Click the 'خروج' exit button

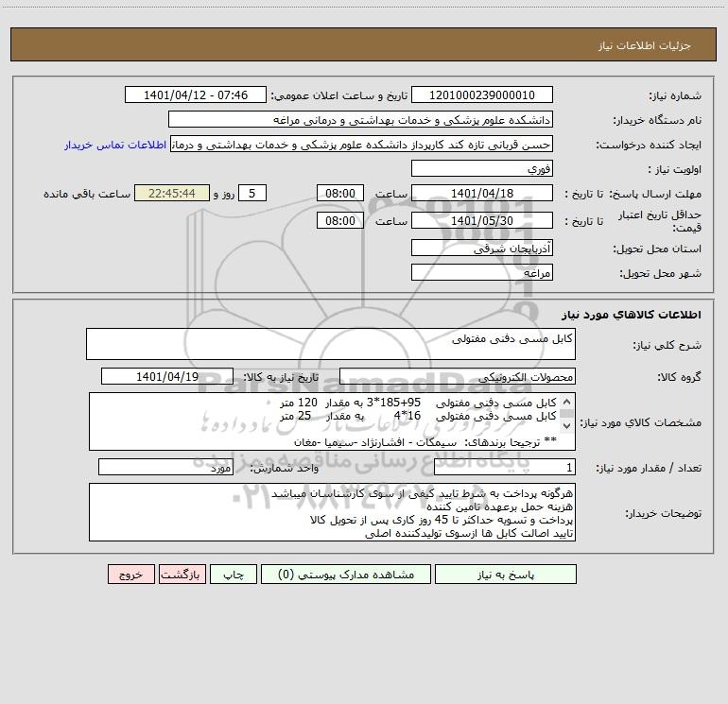point(130,575)
